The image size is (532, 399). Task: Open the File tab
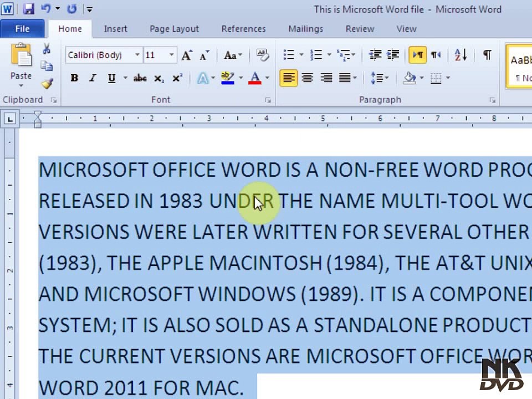[x=22, y=29]
